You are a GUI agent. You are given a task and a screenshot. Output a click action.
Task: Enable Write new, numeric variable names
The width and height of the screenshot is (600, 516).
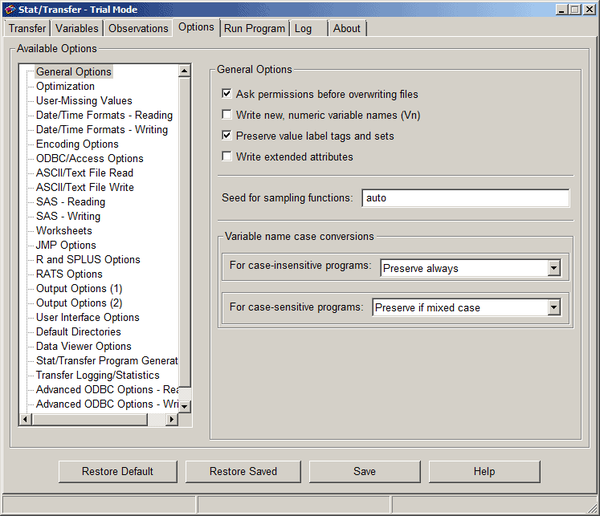click(227, 114)
